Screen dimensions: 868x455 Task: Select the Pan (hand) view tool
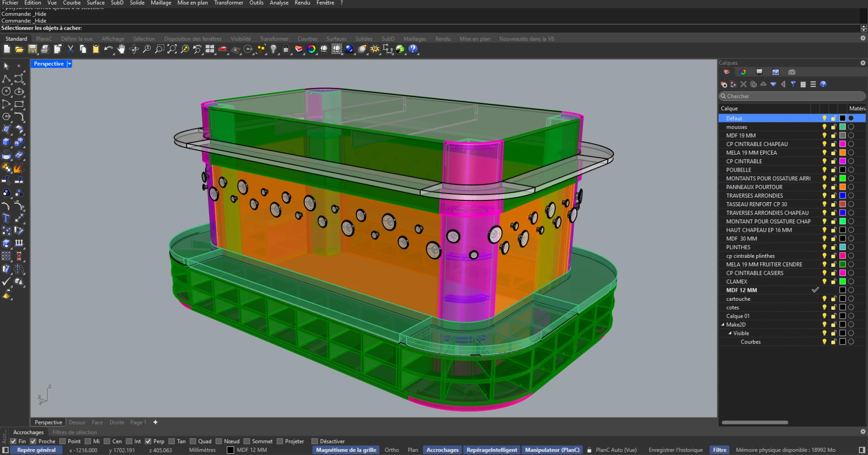coord(121,49)
